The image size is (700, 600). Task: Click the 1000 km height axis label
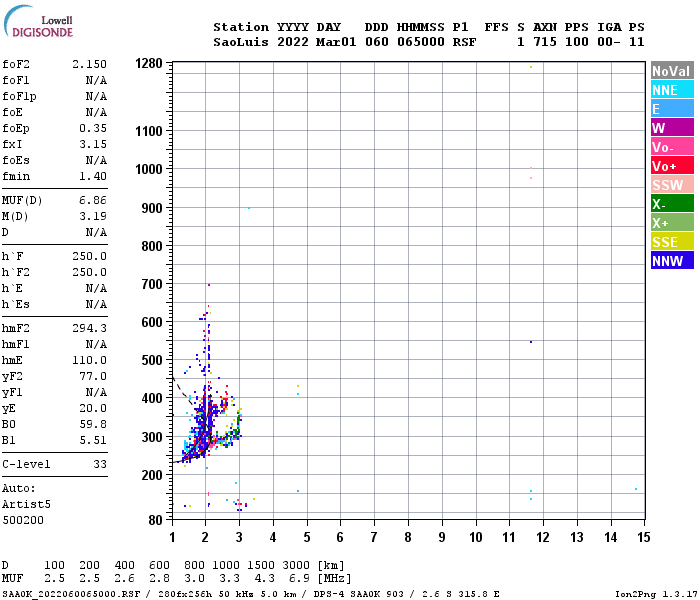tap(149, 169)
